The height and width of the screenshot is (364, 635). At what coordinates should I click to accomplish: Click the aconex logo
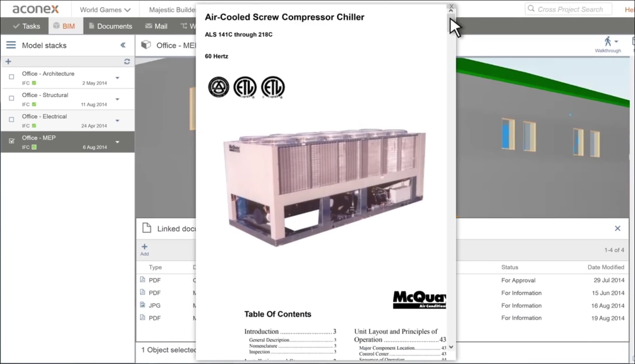pos(36,9)
